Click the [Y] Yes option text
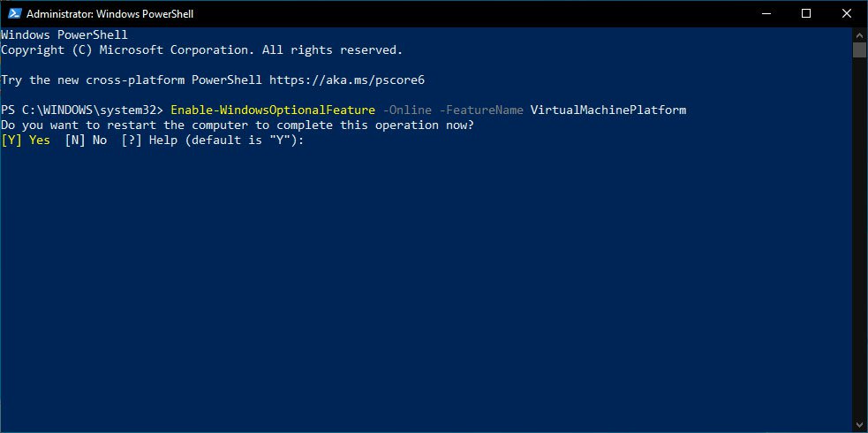 pyautogui.click(x=26, y=141)
